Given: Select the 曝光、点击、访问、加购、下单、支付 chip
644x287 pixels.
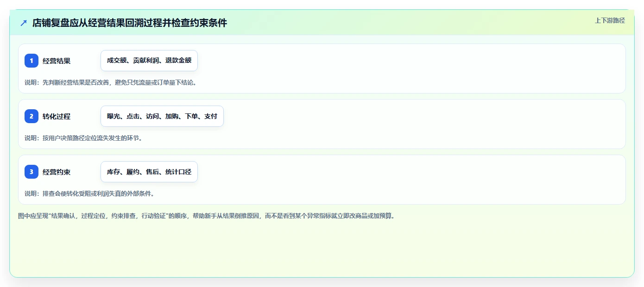Looking at the screenshot, I should coord(162,116).
